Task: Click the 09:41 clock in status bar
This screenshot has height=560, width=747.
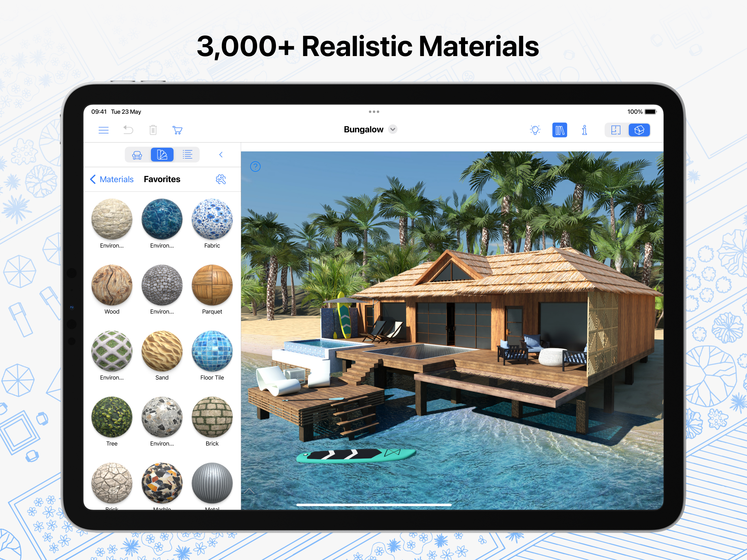Action: tap(99, 112)
